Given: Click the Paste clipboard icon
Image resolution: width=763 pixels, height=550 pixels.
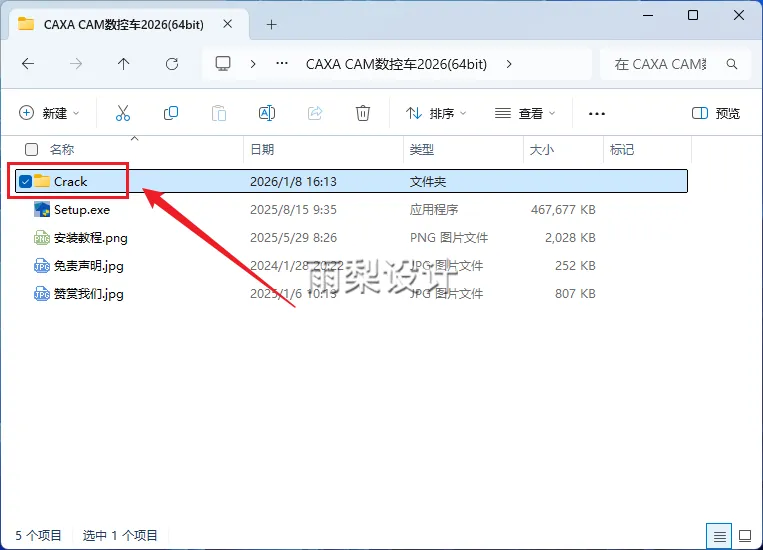Looking at the screenshot, I should point(218,113).
